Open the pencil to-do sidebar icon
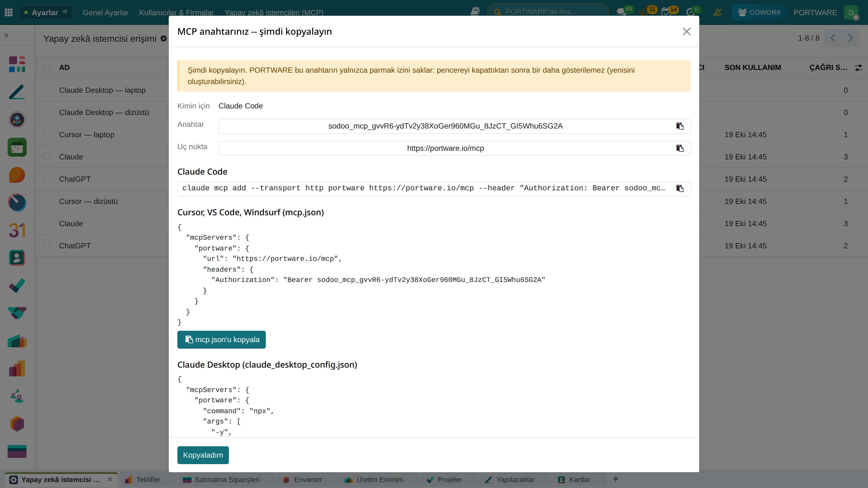Screen dimensions: 868x488 [x=17, y=92]
